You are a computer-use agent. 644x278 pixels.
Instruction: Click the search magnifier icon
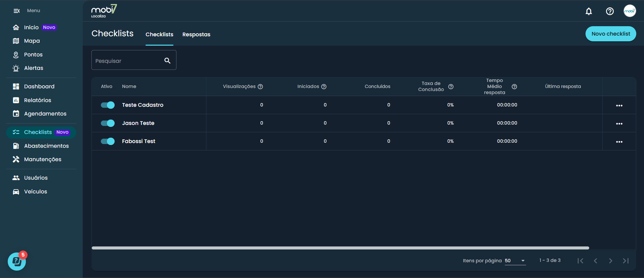pyautogui.click(x=167, y=60)
